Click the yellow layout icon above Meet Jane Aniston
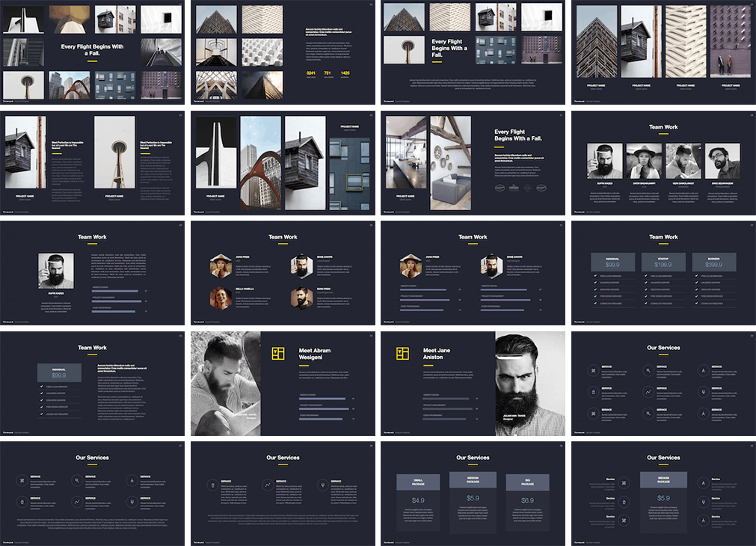The width and height of the screenshot is (756, 546). pyautogui.click(x=402, y=353)
